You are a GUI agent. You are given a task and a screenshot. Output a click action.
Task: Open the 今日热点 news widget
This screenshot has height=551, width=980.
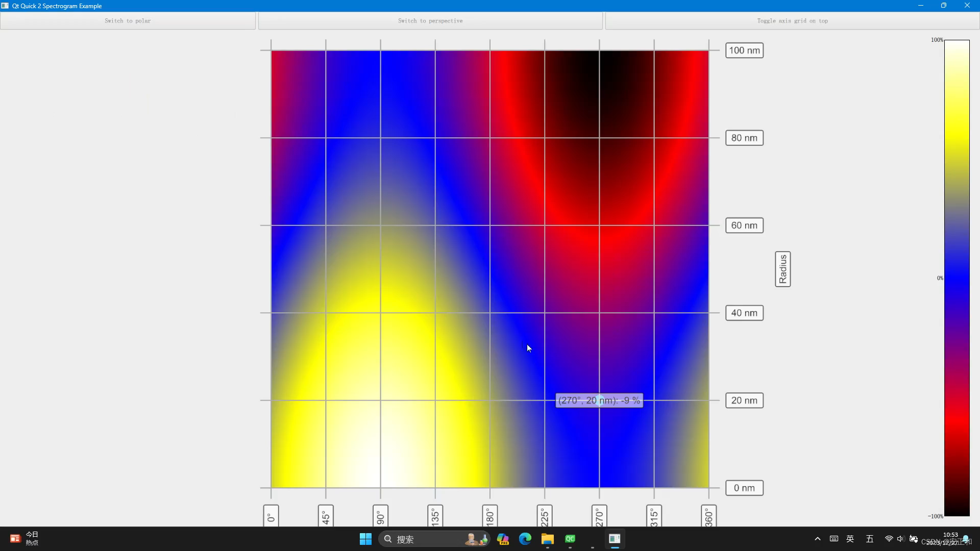tap(24, 539)
